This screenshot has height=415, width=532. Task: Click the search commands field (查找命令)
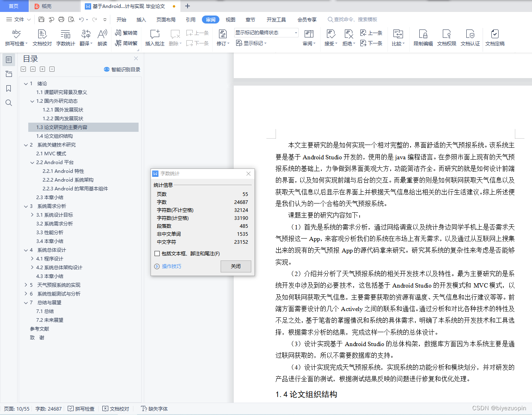coord(352,20)
